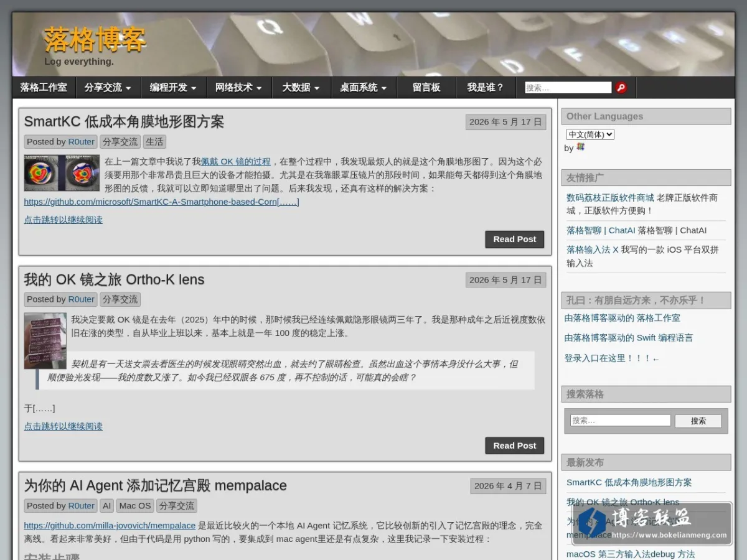Expand the 桌面系统 navigation dropdown
This screenshot has height=560, width=747.
coord(364,88)
